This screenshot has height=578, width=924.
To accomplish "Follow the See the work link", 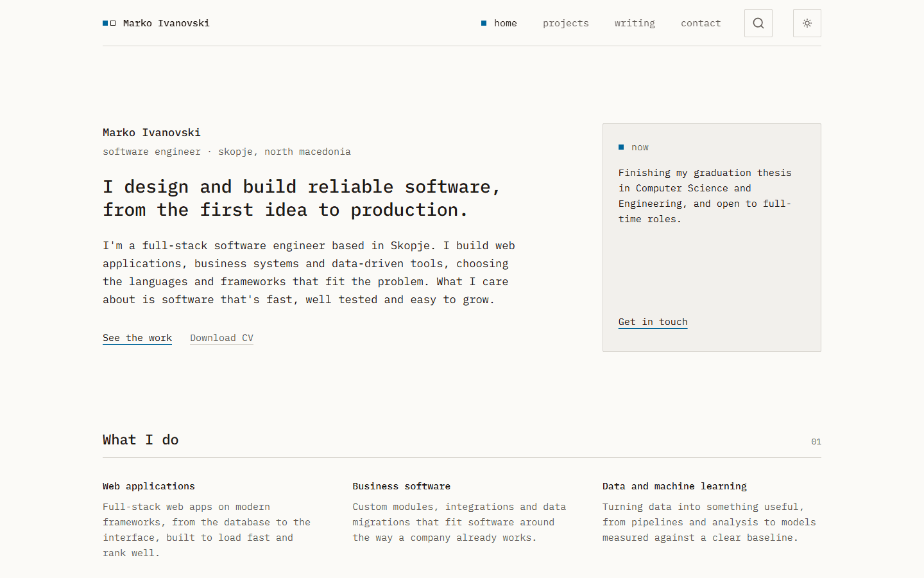I will (137, 338).
